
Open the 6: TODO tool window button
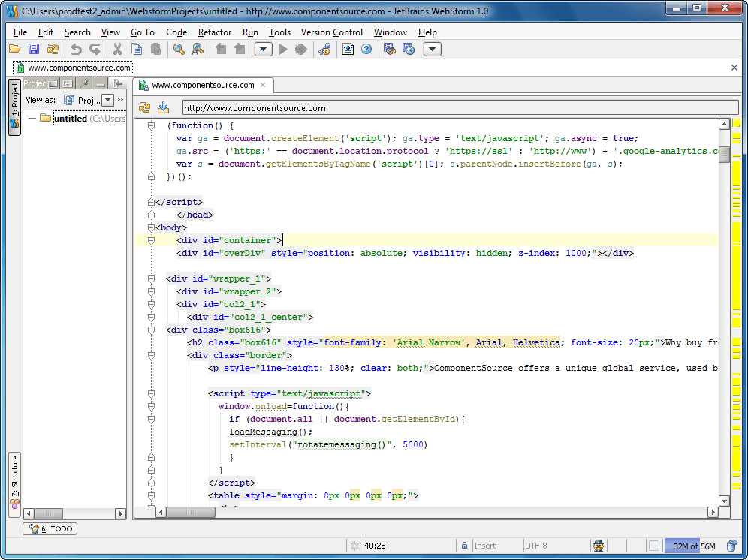point(50,528)
